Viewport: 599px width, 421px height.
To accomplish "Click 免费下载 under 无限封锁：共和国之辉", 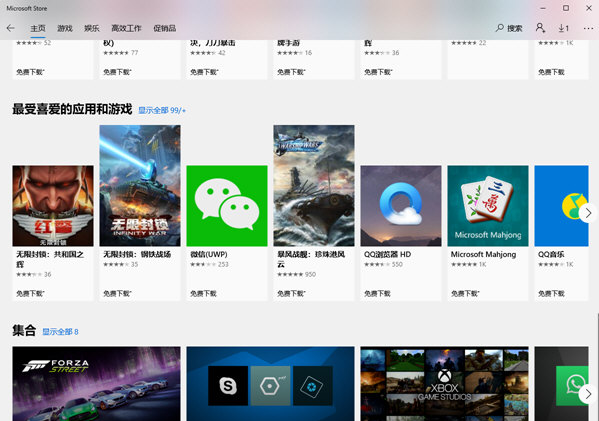I will [30, 293].
